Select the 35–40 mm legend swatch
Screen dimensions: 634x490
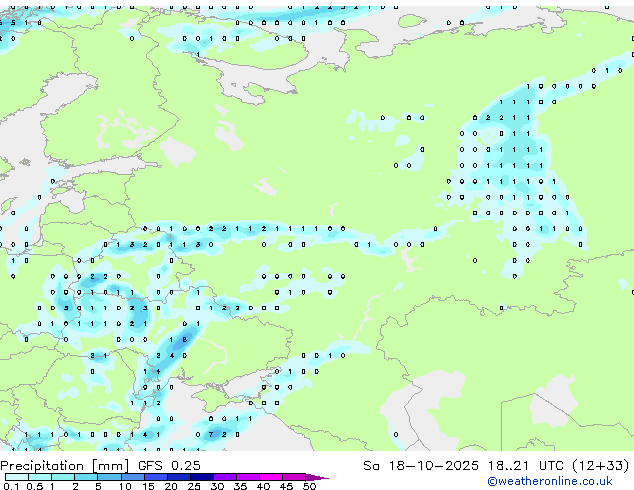pyautogui.click(x=248, y=477)
